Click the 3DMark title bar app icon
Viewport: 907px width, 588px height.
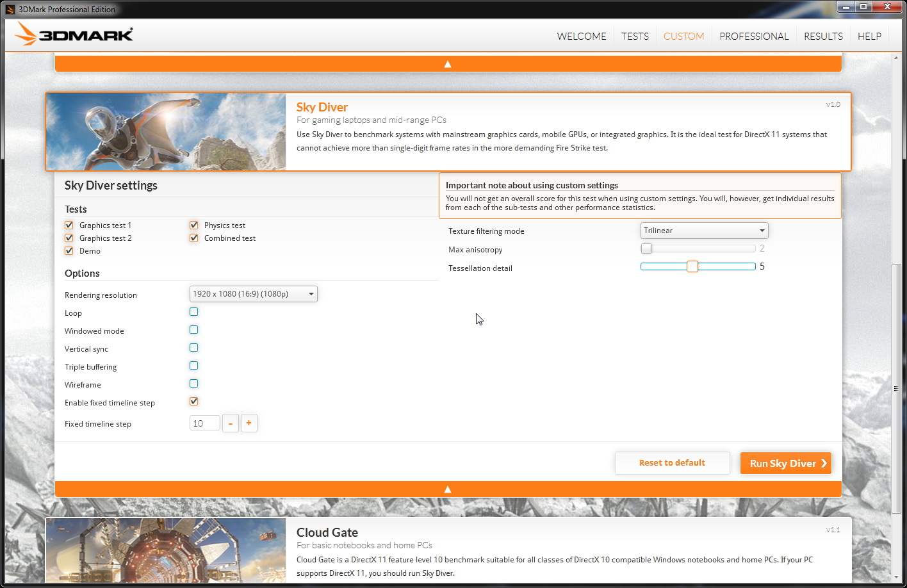[x=10, y=9]
